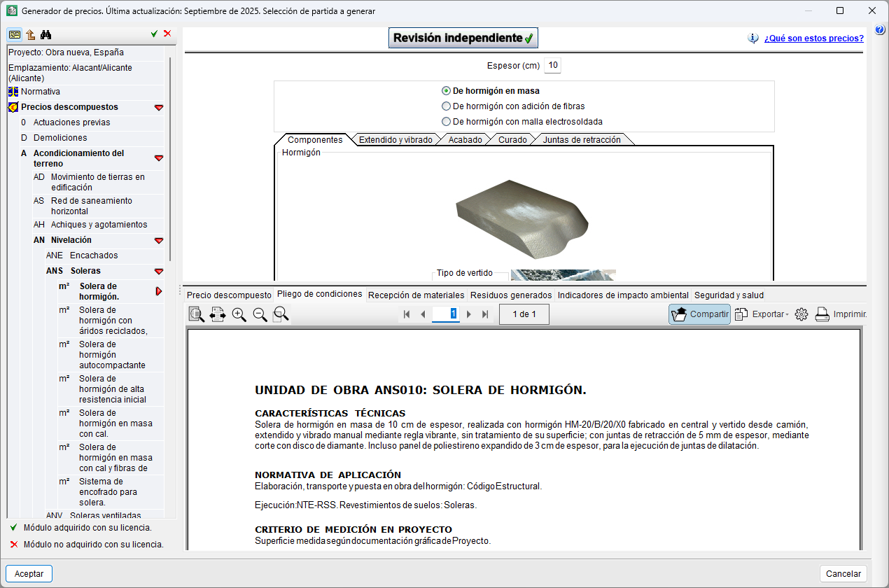The width and height of the screenshot is (889, 588).
Task: Click the tree view mode icon
Action: coord(15,34)
